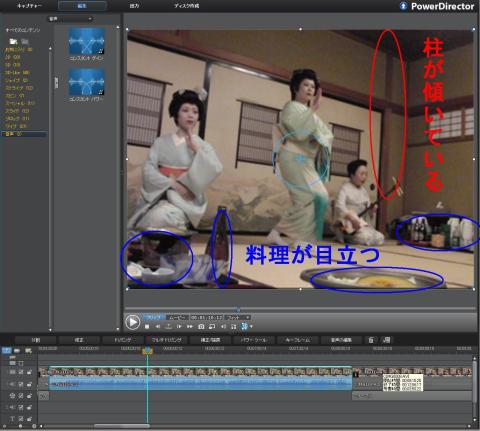
Task: Step to the next frame
Action: point(179,327)
